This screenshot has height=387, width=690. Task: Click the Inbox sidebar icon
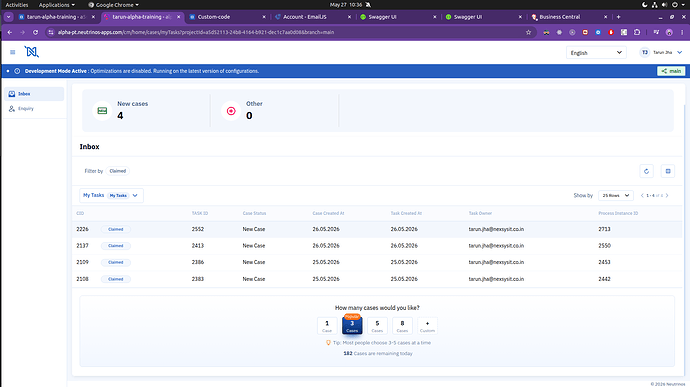point(12,94)
